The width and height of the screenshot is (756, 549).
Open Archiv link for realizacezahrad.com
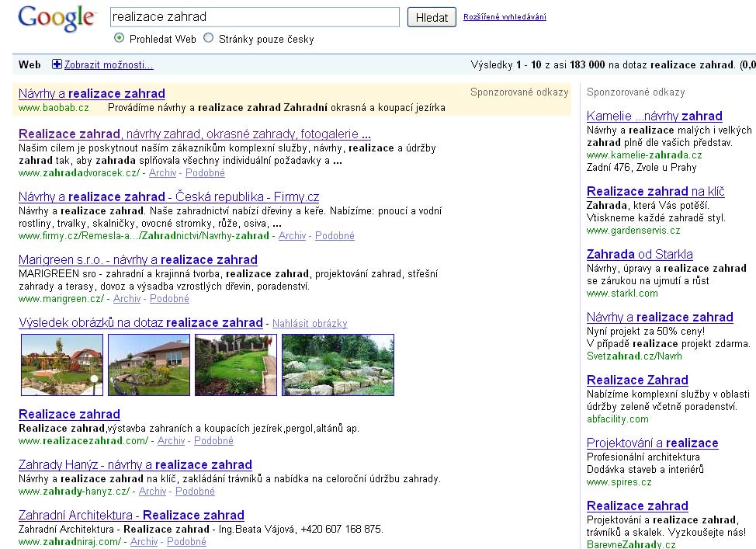(172, 440)
